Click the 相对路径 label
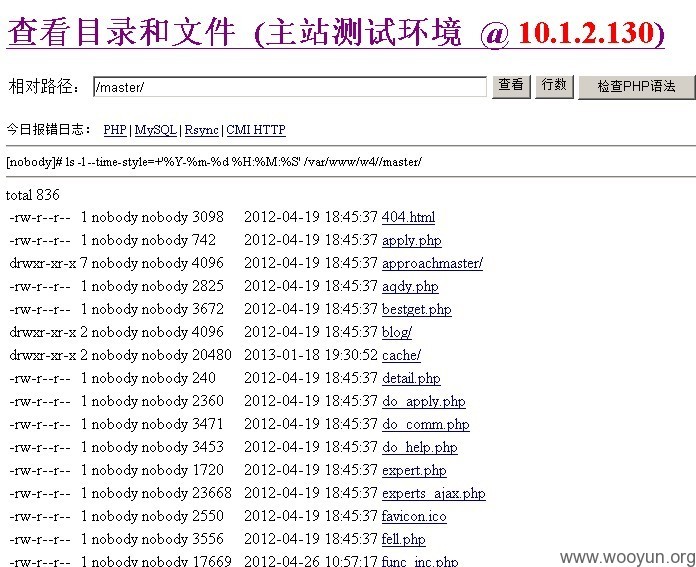This screenshot has width=696, height=567. click(x=44, y=86)
